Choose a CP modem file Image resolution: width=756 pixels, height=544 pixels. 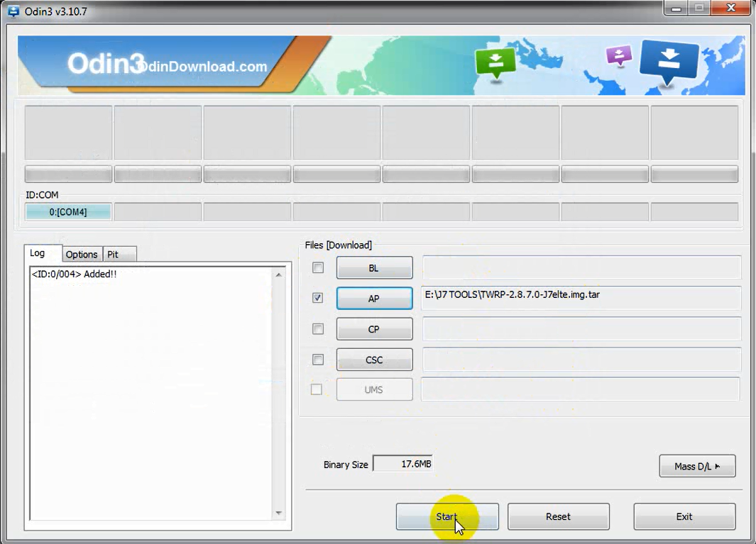375,329
